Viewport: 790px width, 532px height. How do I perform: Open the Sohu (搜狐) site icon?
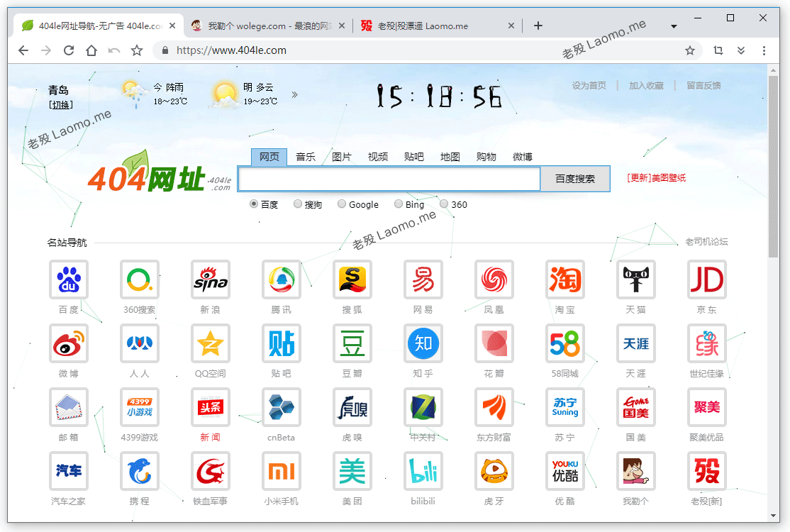(x=352, y=279)
